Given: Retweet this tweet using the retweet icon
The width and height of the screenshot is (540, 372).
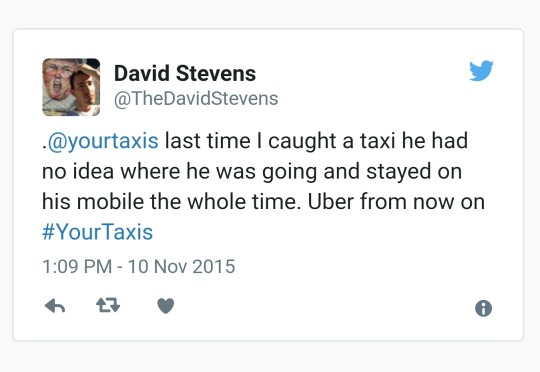Looking at the screenshot, I should (108, 305).
